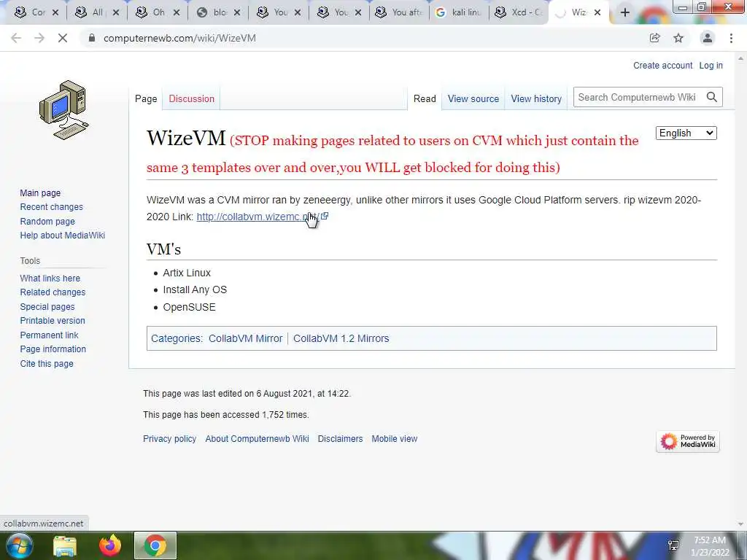Open Recent changes in the sidebar
The image size is (747, 560).
(52, 206)
